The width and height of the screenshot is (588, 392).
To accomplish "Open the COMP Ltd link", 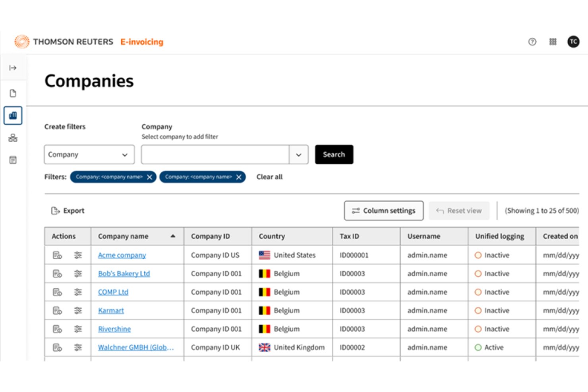I will [113, 292].
